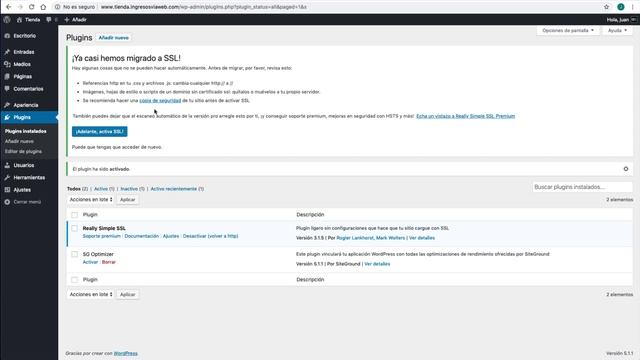Toggle select-all checkbox in table header
640x360 pixels.
(x=74, y=215)
